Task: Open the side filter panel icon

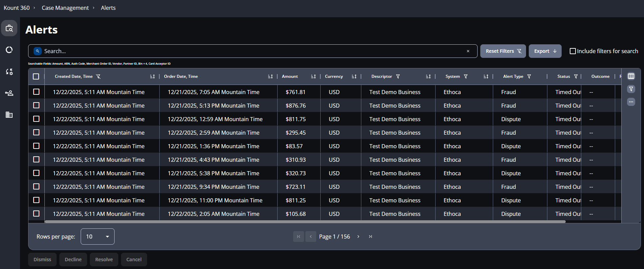Action: (x=631, y=89)
